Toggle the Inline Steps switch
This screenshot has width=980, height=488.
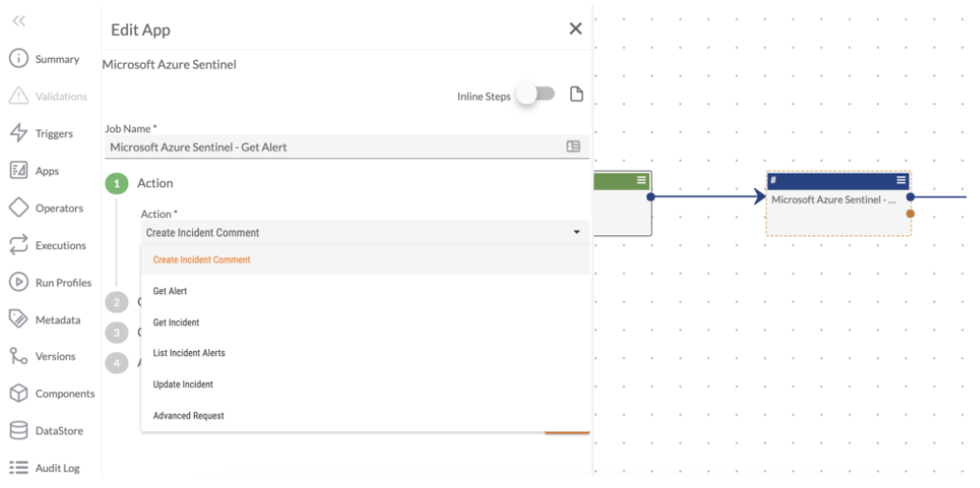(x=536, y=95)
